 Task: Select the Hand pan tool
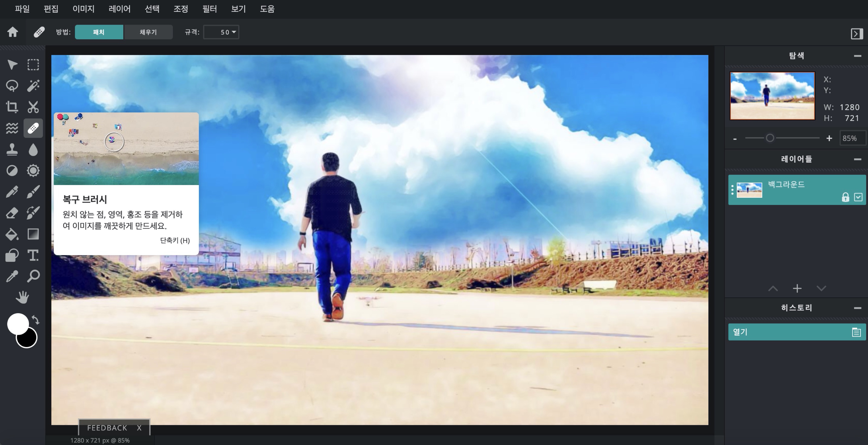pos(23,297)
